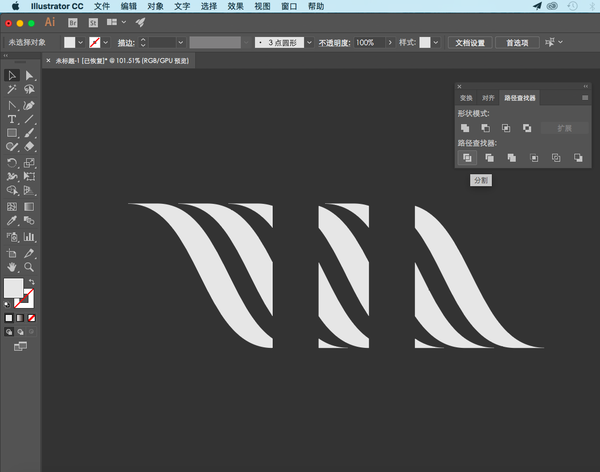Viewport: 600px width, 472px height.
Task: Select the Direct Selection tool
Action: (29, 76)
